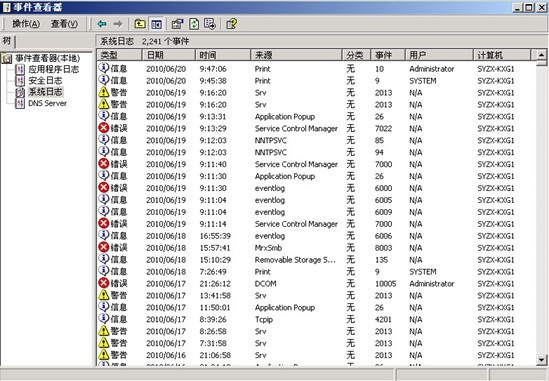Open the 操作(A) menu
This screenshot has height=381, width=549.
pyautogui.click(x=26, y=24)
